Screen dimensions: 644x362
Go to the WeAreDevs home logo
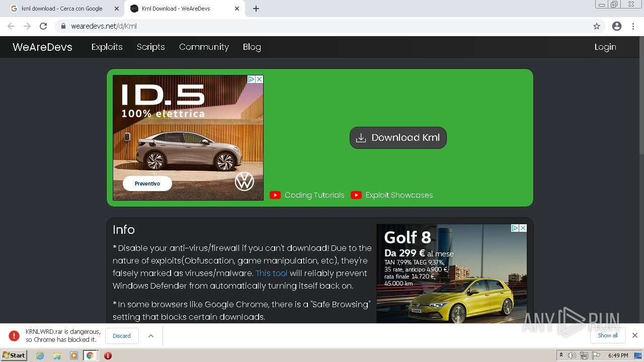(x=42, y=47)
